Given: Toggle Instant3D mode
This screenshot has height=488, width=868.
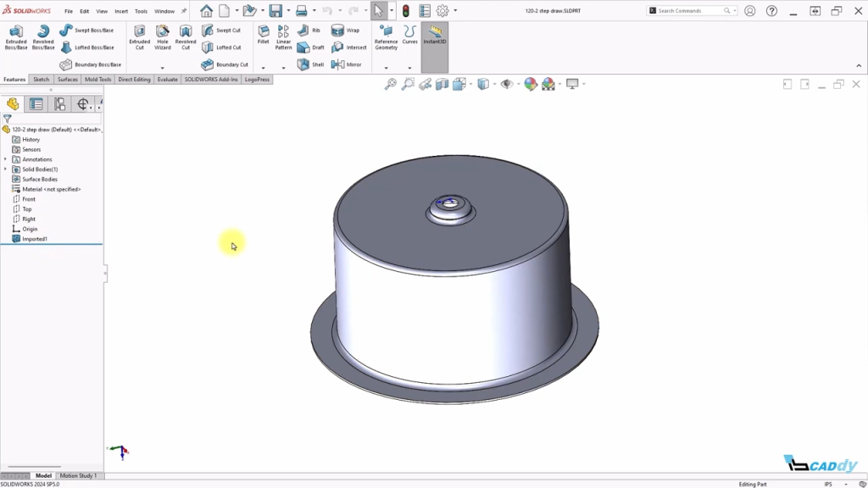Looking at the screenshot, I should (435, 36).
